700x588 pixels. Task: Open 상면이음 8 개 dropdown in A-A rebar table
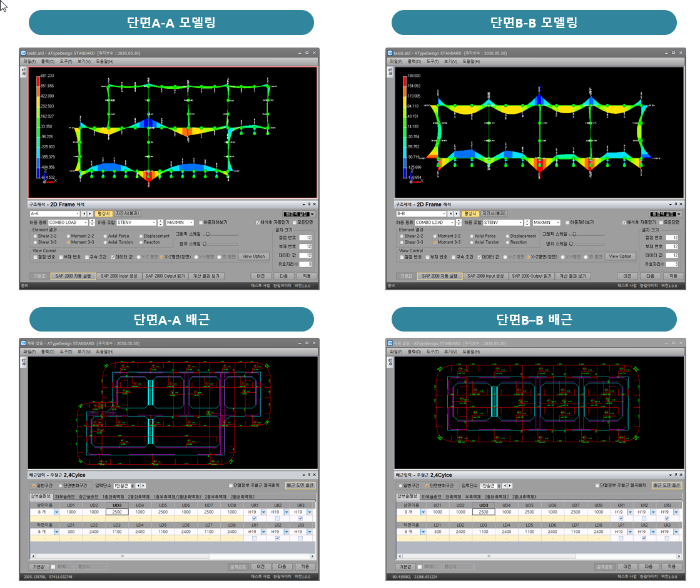[x=56, y=512]
